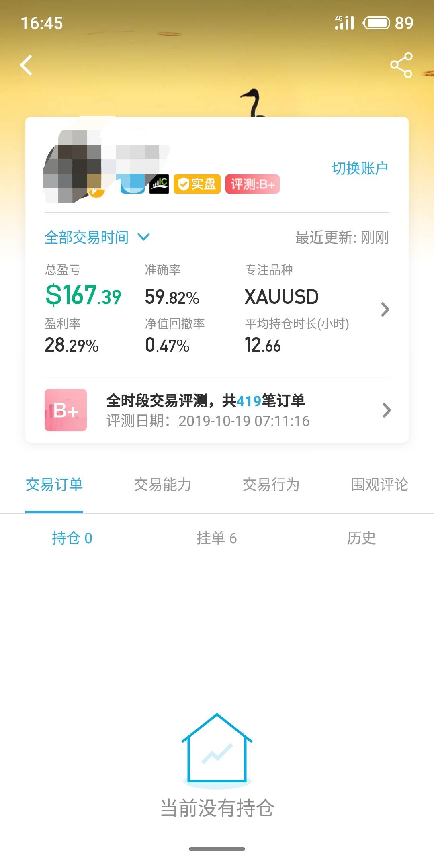Open the 围观评论 tab
Screen dimensions: 434x868
tap(379, 485)
